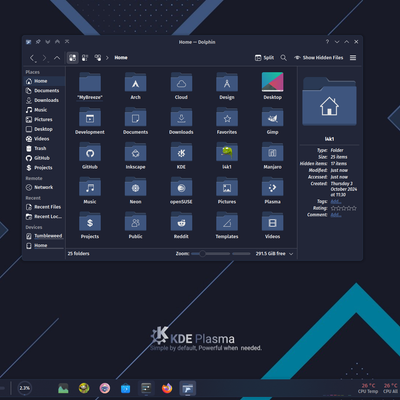Select the Arch folder

(135, 86)
